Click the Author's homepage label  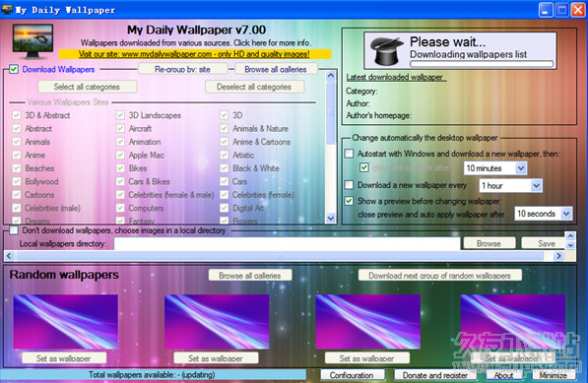[379, 115]
